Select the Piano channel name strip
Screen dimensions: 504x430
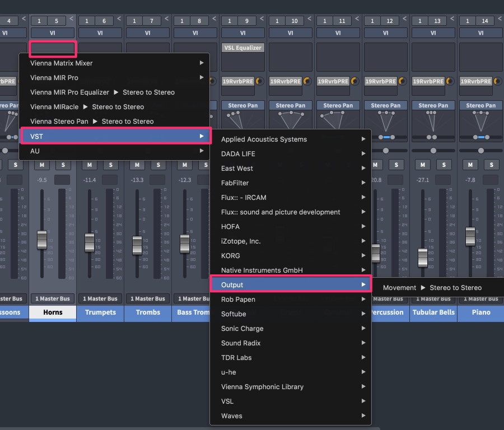pyautogui.click(x=481, y=312)
